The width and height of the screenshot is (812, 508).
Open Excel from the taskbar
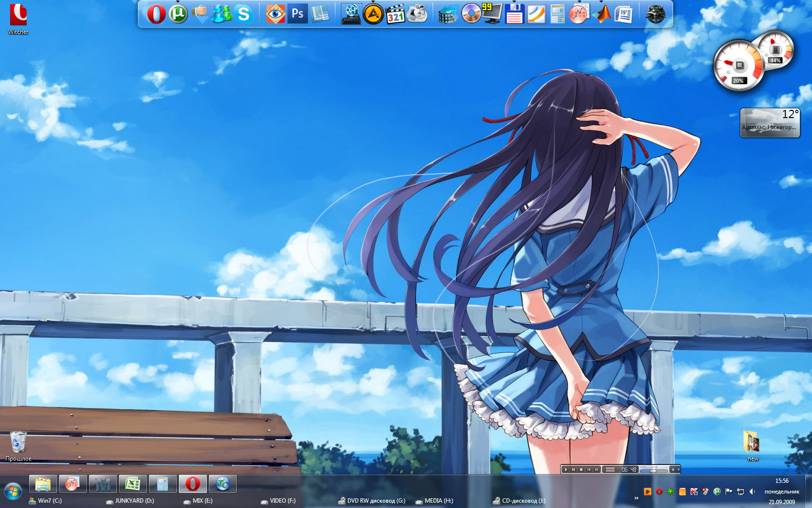133,484
